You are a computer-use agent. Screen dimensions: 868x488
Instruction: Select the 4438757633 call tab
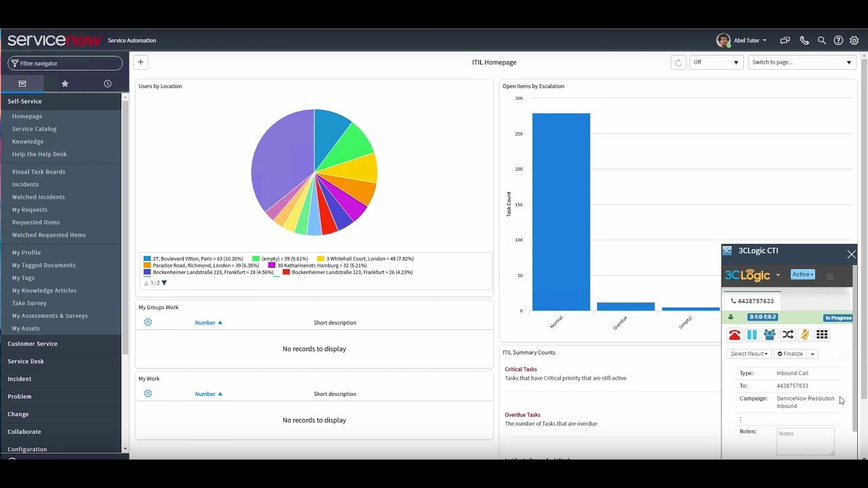[x=753, y=301]
